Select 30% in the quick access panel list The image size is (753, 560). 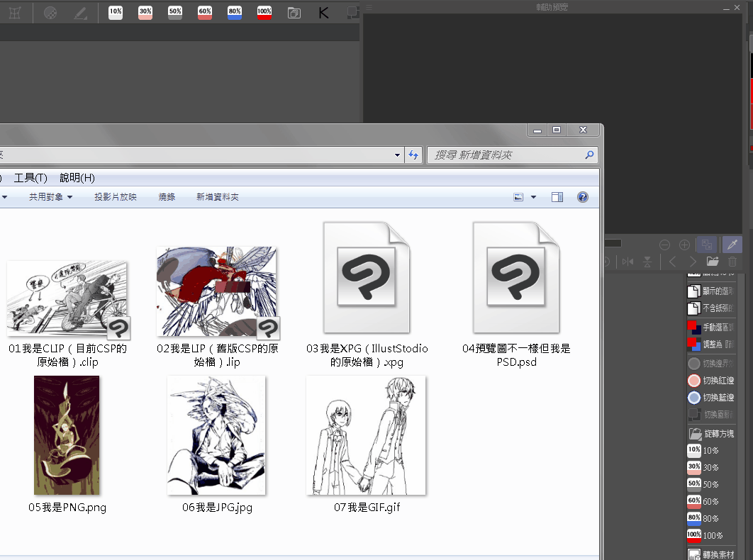(703, 467)
